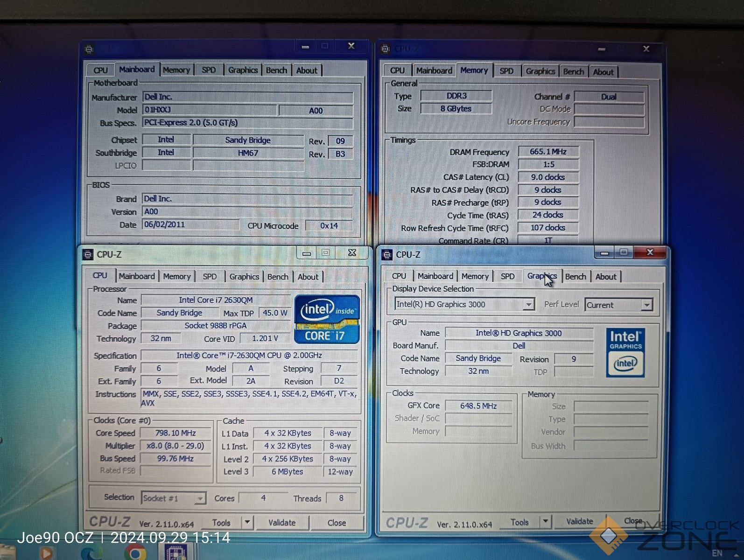Open the Memory tab in the CPU window

(177, 276)
